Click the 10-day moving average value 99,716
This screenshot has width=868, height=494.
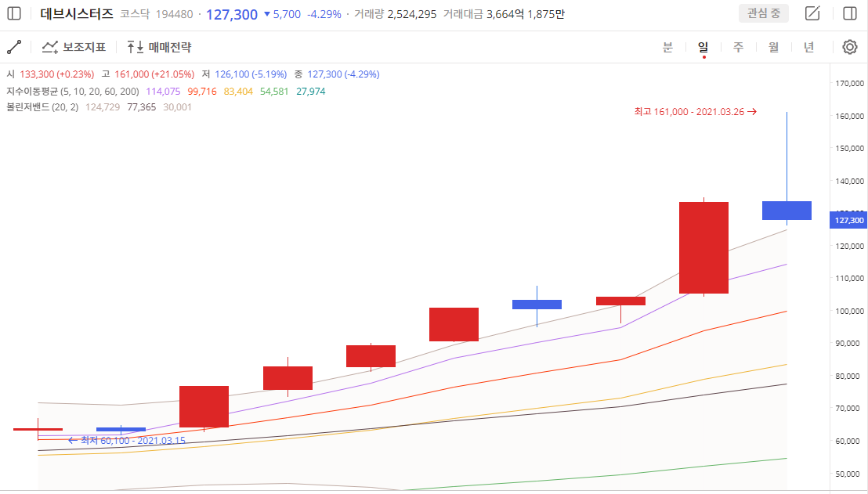[202, 92]
